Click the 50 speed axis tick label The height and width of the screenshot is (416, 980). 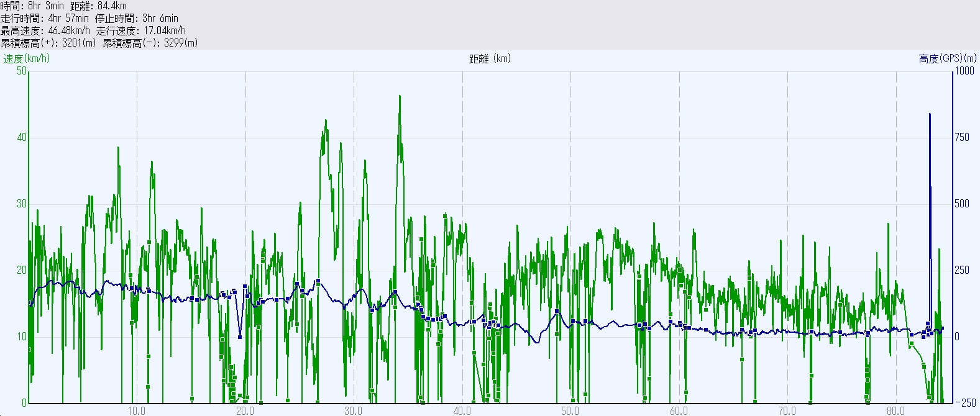coord(22,71)
